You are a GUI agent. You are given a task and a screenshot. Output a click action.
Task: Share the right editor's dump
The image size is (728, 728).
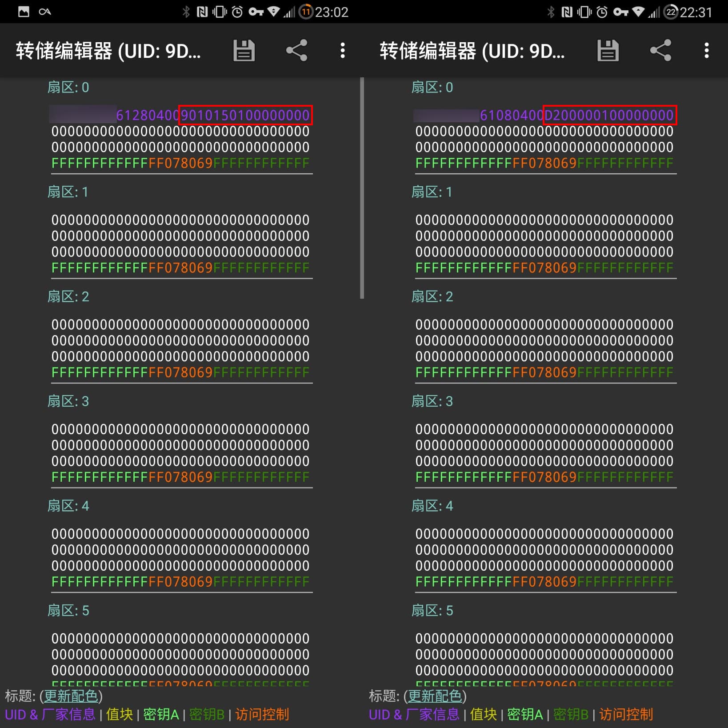[660, 51]
